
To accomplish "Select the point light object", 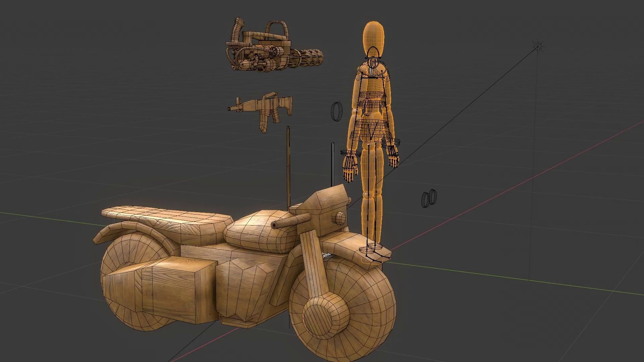I will tap(538, 47).
